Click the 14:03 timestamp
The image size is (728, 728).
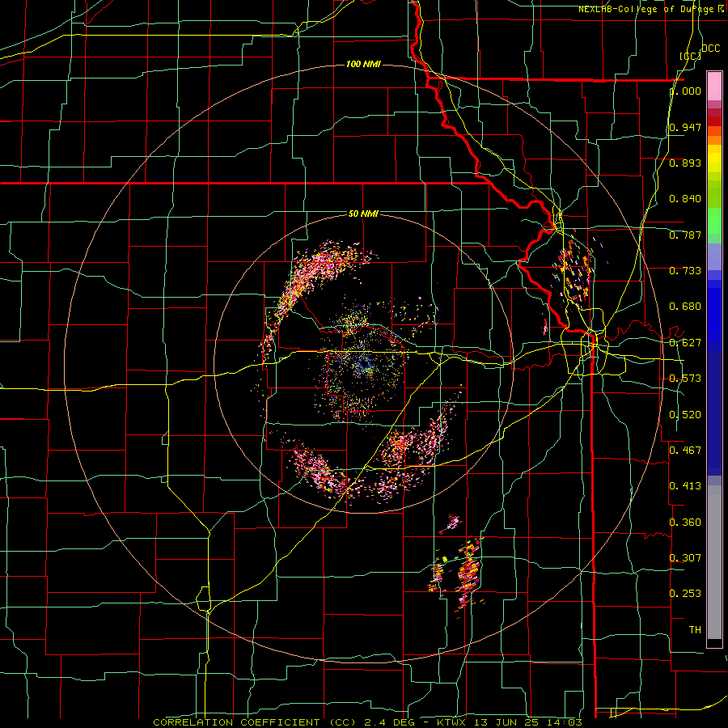pos(563,722)
